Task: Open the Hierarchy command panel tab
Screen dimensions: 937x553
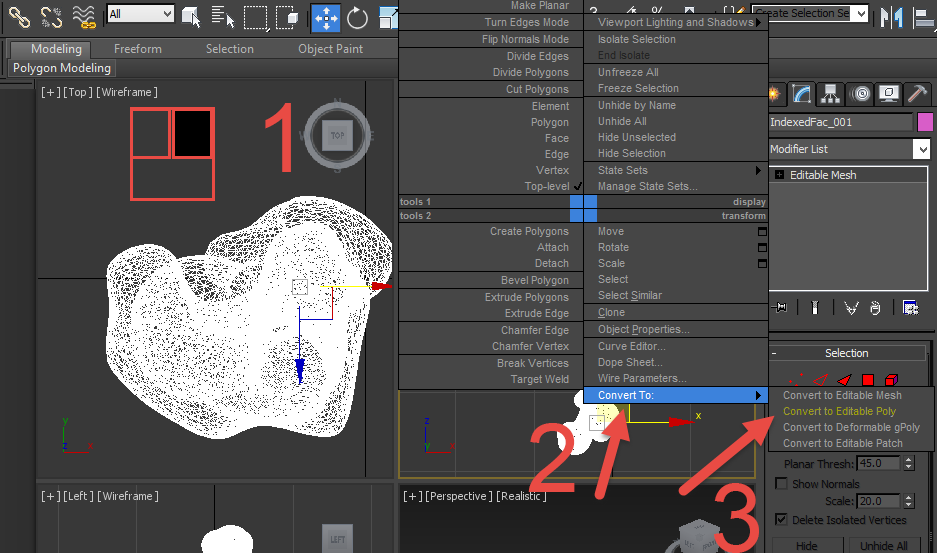Action: pyautogui.click(x=831, y=94)
